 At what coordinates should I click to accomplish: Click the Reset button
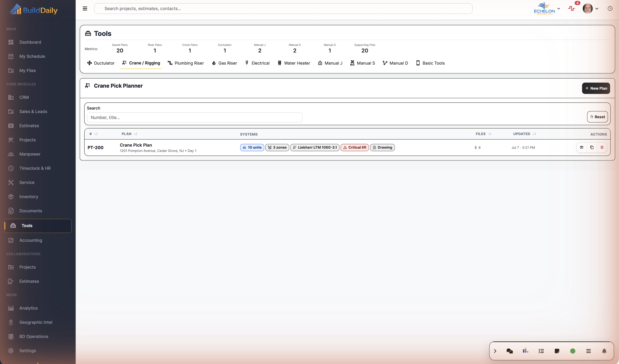click(597, 117)
